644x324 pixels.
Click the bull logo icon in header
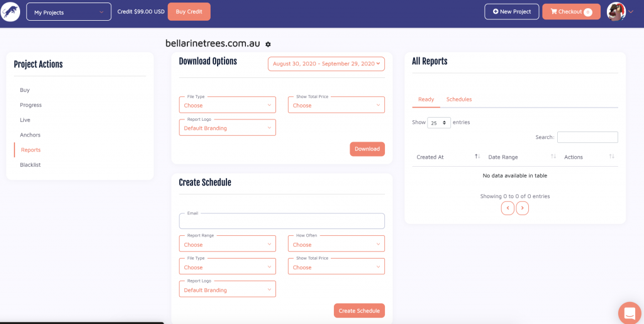point(10,11)
